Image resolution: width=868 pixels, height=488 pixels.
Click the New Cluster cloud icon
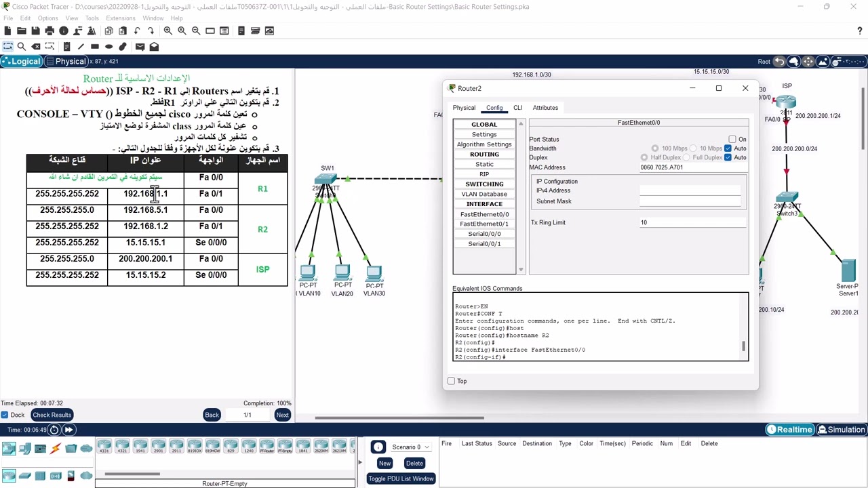coord(793,62)
